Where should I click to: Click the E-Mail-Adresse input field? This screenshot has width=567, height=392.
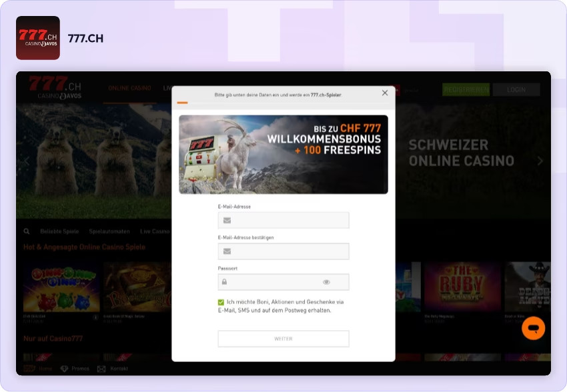coord(283,221)
